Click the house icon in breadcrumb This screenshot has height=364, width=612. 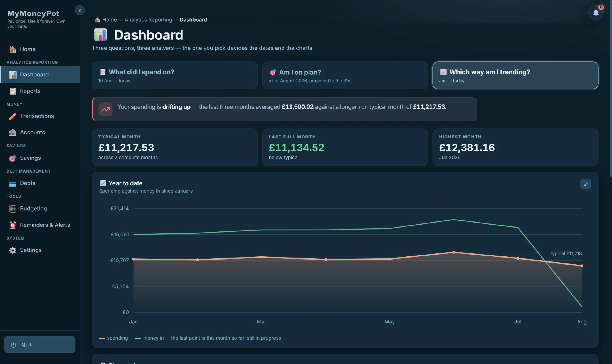tap(97, 20)
